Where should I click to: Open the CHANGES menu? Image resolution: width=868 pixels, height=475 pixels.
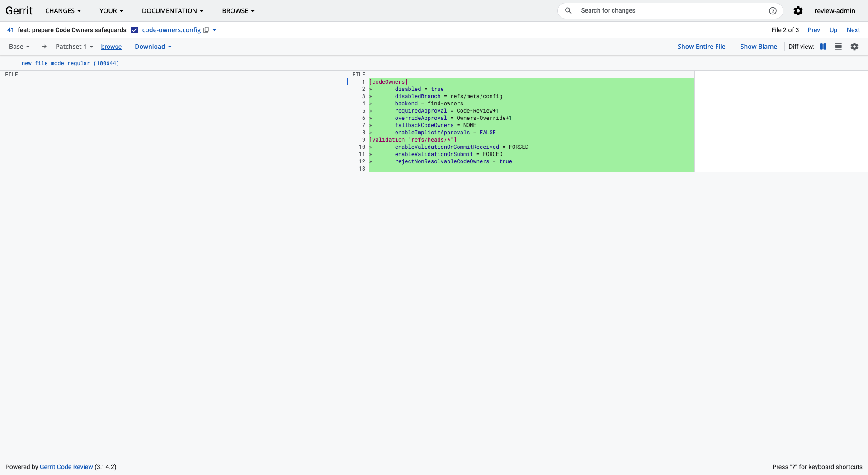point(63,11)
